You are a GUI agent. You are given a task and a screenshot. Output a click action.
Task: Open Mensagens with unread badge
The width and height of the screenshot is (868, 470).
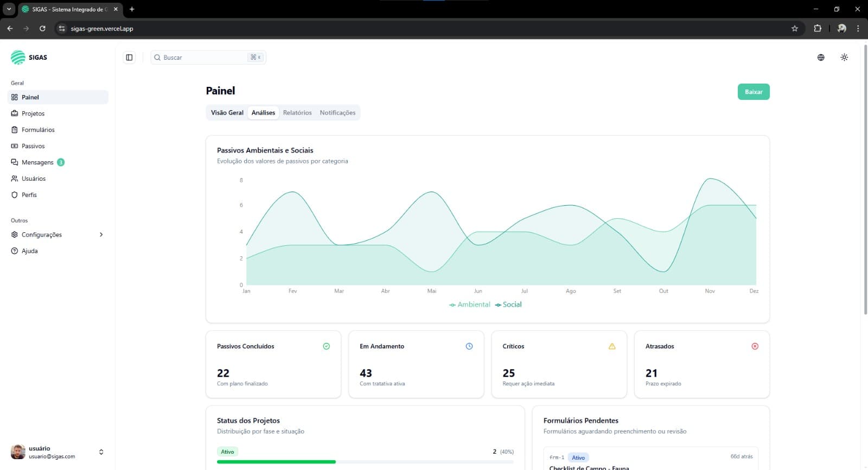click(37, 162)
